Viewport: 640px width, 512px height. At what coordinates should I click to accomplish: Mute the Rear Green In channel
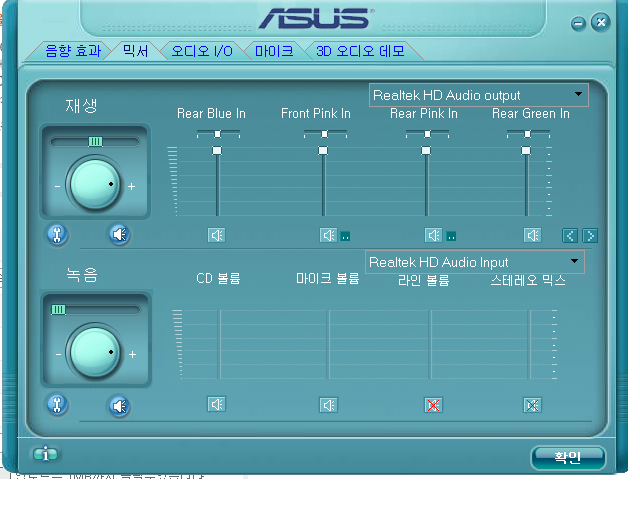point(532,235)
